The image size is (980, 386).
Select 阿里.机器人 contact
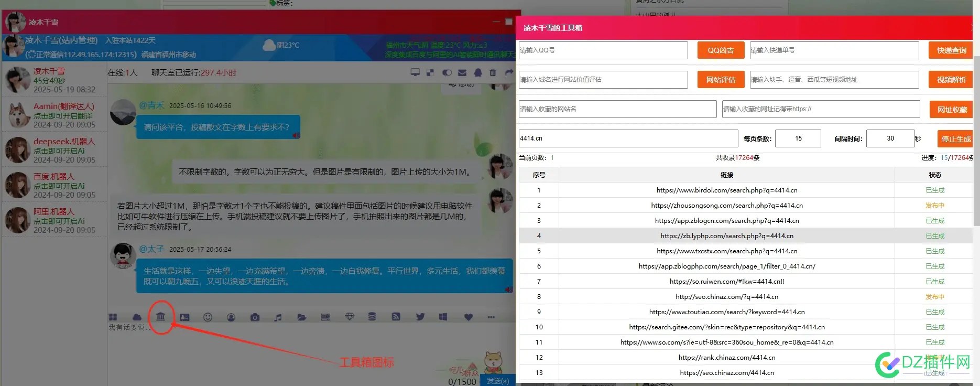click(55, 220)
